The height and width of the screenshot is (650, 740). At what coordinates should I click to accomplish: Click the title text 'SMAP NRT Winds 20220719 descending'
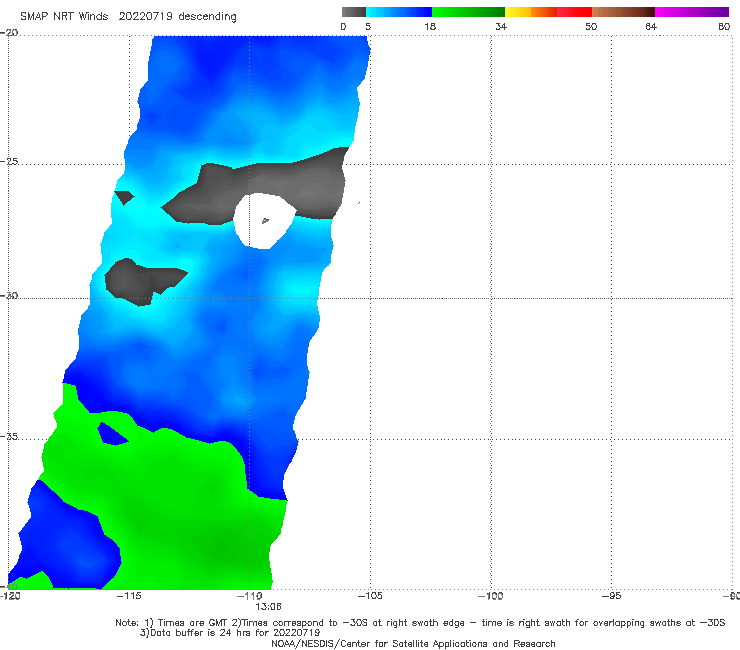click(128, 17)
